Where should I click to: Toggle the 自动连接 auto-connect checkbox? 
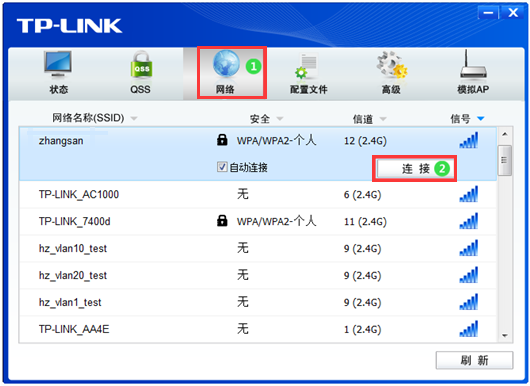[x=222, y=167]
